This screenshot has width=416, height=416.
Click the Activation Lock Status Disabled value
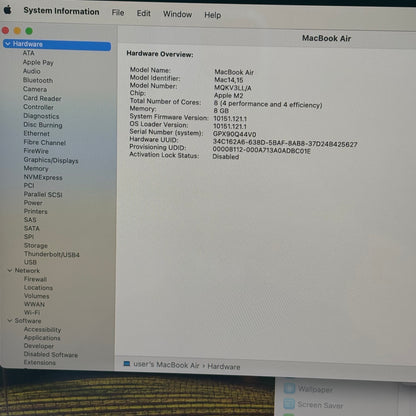tap(226, 156)
